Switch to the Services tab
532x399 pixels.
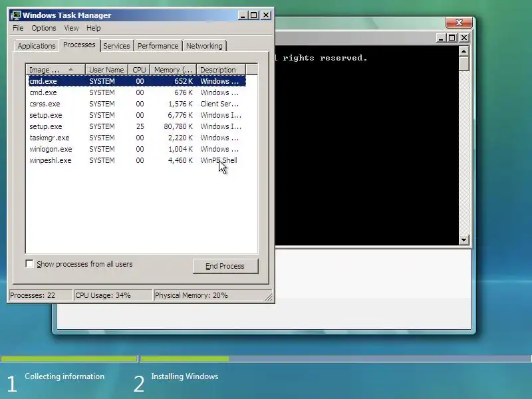coord(116,46)
